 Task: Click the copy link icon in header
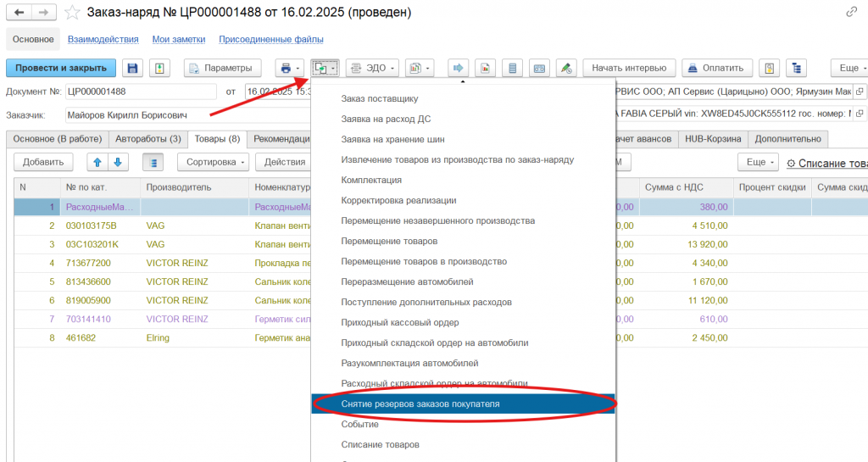pyautogui.click(x=851, y=13)
